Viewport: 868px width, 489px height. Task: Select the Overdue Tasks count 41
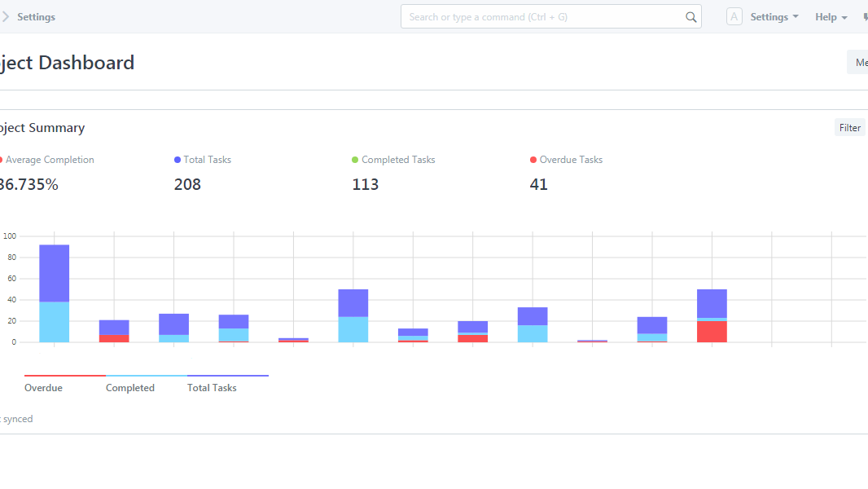(x=538, y=185)
